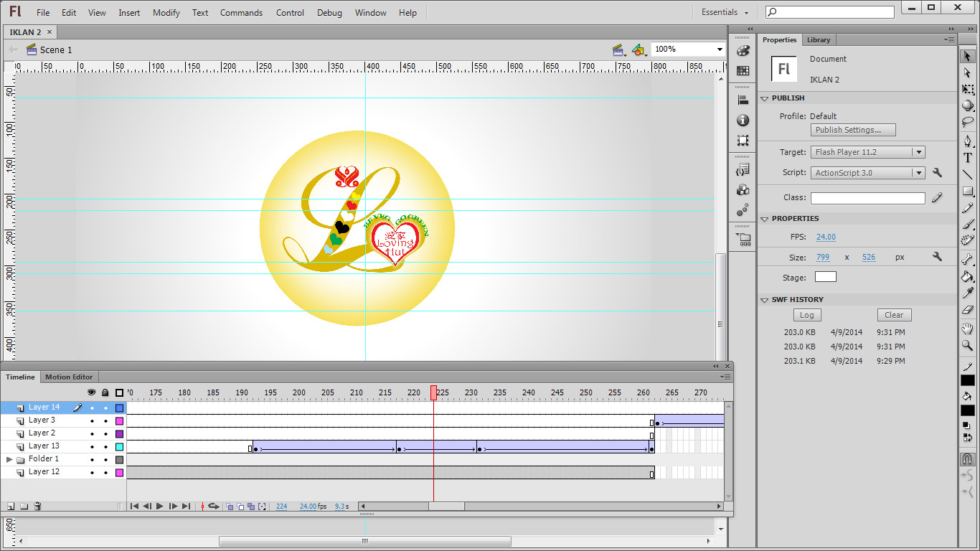Toggle visibility dot for Layer 13
The width and height of the screenshot is (980, 551).
pyautogui.click(x=92, y=447)
